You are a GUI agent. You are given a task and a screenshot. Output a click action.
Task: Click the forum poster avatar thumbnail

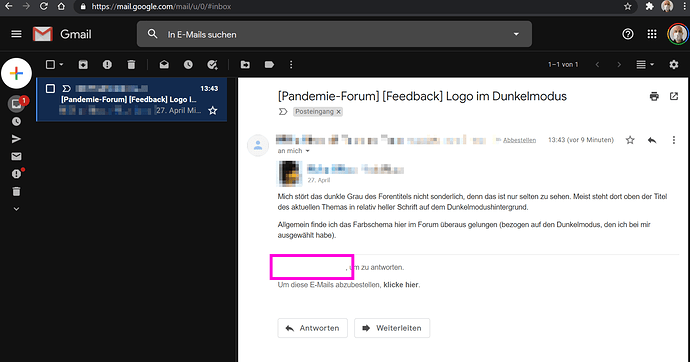pos(290,173)
